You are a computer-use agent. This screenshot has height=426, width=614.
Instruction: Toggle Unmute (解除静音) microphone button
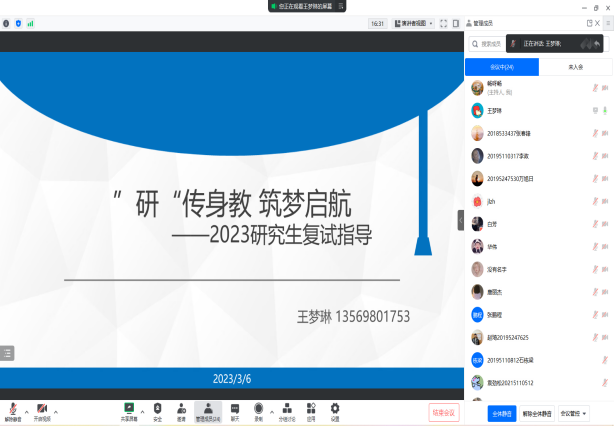(13, 410)
